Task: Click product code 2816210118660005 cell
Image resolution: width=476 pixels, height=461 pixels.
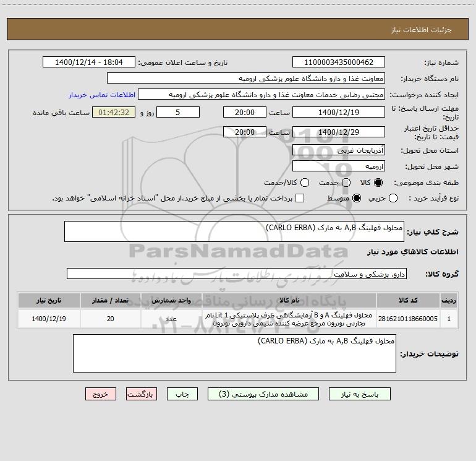Action: pos(408,319)
